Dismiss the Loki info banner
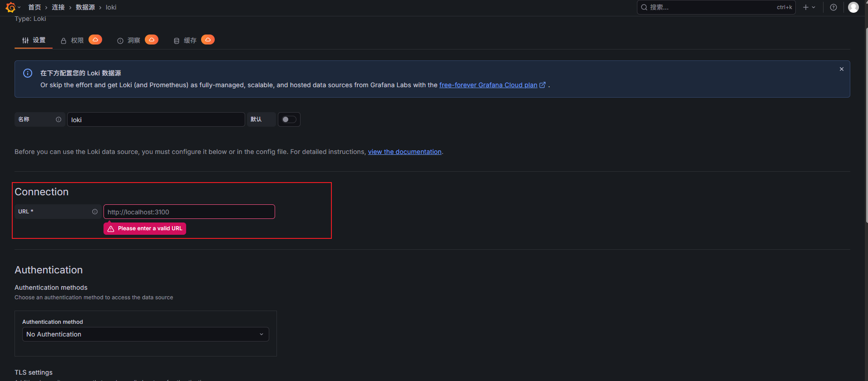This screenshot has width=868, height=381. point(842,69)
